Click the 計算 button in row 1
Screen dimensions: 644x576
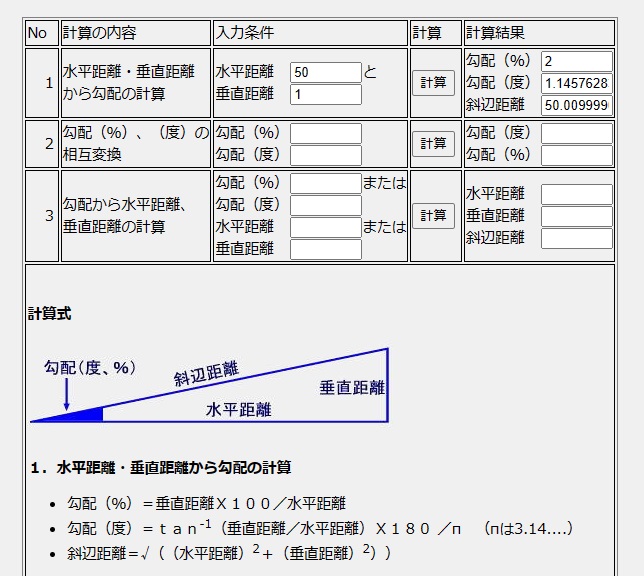tap(433, 83)
